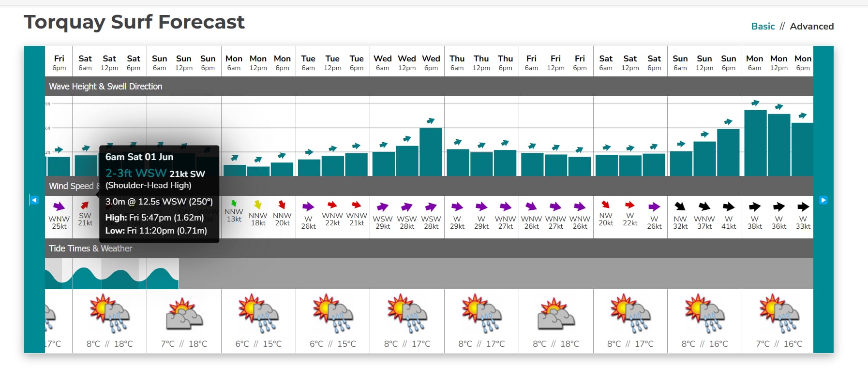
Task: Click the W 36kt wind reading
Action: coord(778,222)
